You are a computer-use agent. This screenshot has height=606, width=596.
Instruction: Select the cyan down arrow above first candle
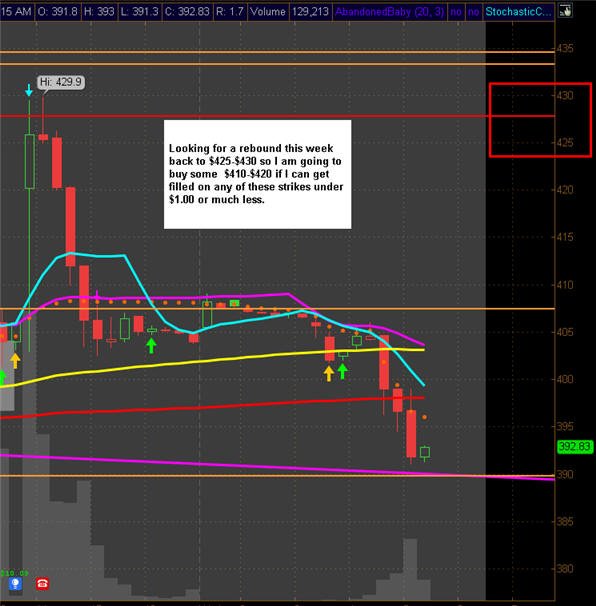pyautogui.click(x=29, y=90)
